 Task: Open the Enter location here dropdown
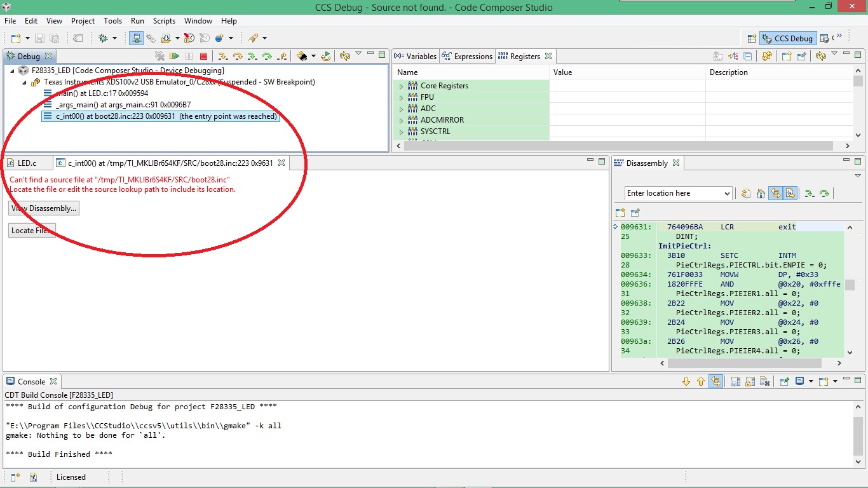[727, 193]
